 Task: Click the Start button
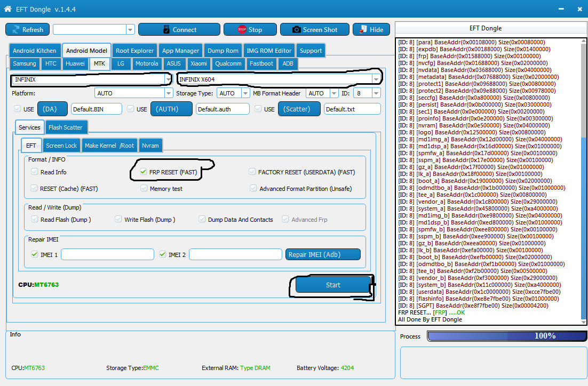[x=333, y=285]
